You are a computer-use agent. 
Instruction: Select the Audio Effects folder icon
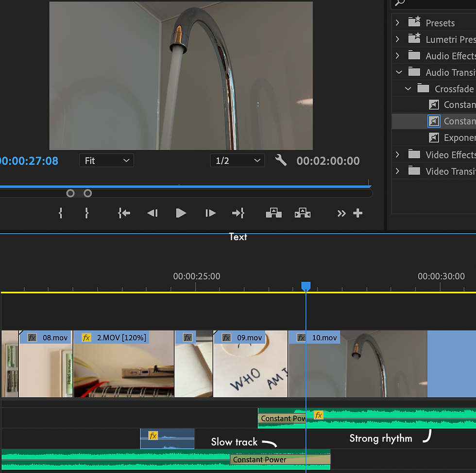[x=414, y=55]
